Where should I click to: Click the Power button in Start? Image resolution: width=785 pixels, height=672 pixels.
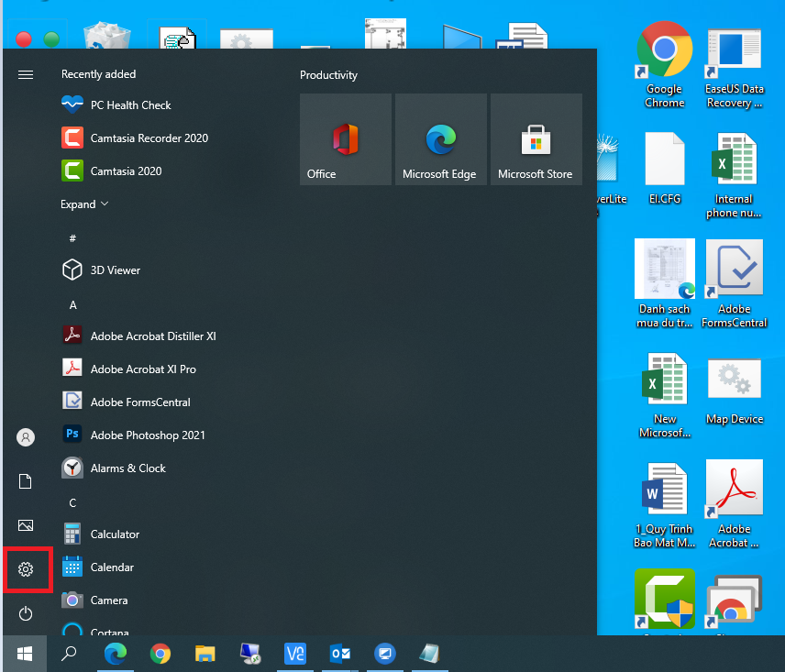[x=26, y=613]
